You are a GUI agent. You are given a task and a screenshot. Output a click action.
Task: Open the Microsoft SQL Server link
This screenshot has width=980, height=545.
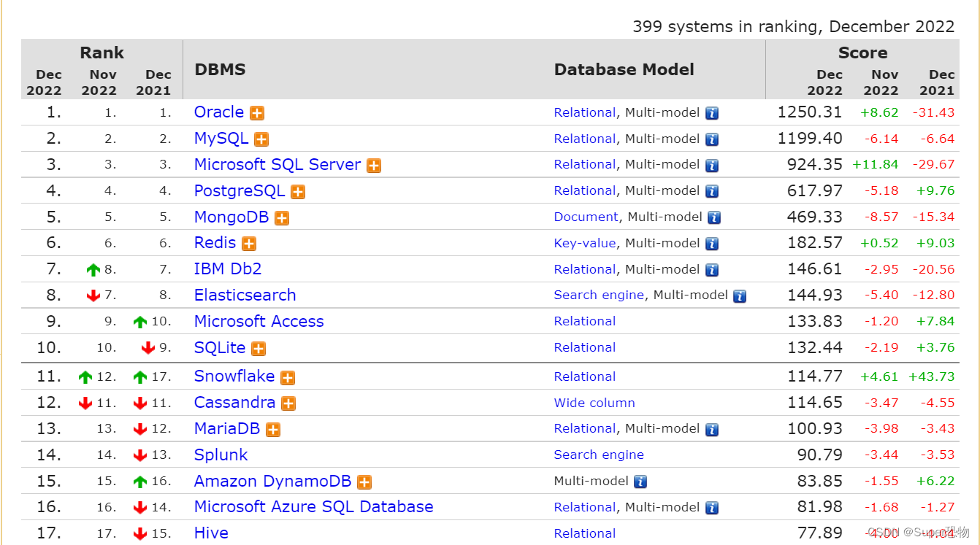coord(277,165)
